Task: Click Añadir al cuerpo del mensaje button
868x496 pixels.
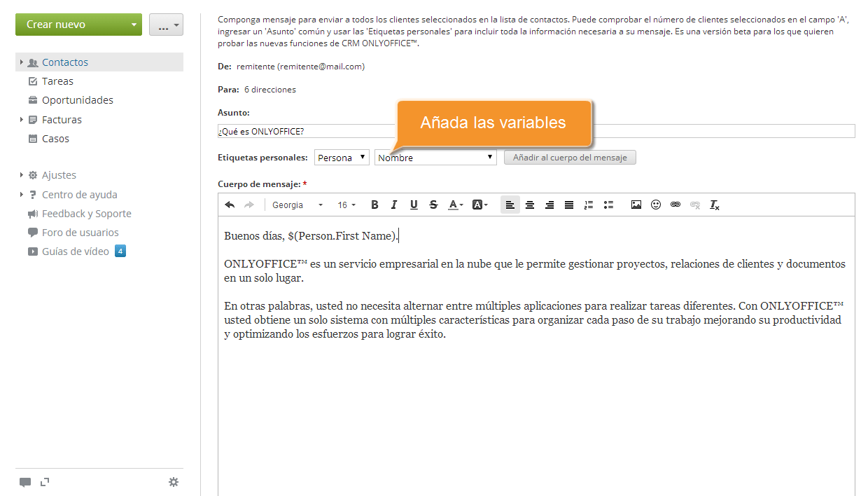Action: coord(570,158)
